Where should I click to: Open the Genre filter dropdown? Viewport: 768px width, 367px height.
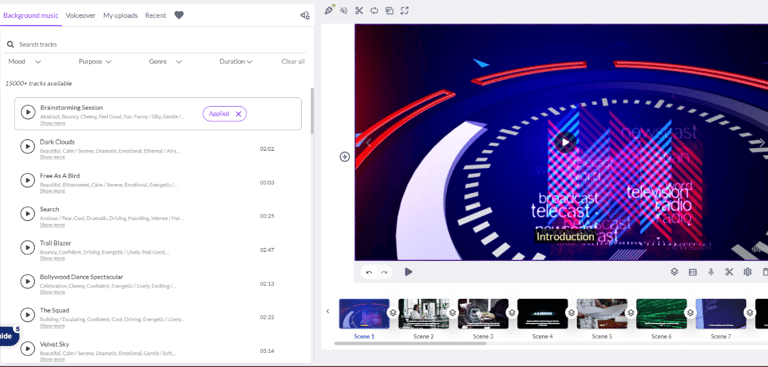[x=166, y=62]
